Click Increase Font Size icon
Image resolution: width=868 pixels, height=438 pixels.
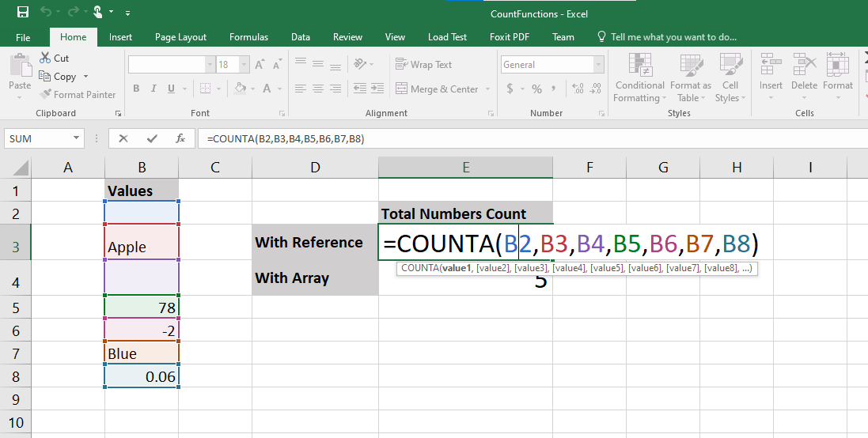(x=260, y=64)
